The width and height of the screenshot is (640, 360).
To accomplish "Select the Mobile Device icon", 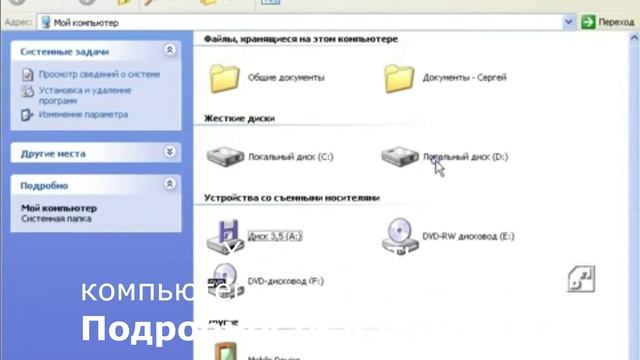I will [x=225, y=352].
